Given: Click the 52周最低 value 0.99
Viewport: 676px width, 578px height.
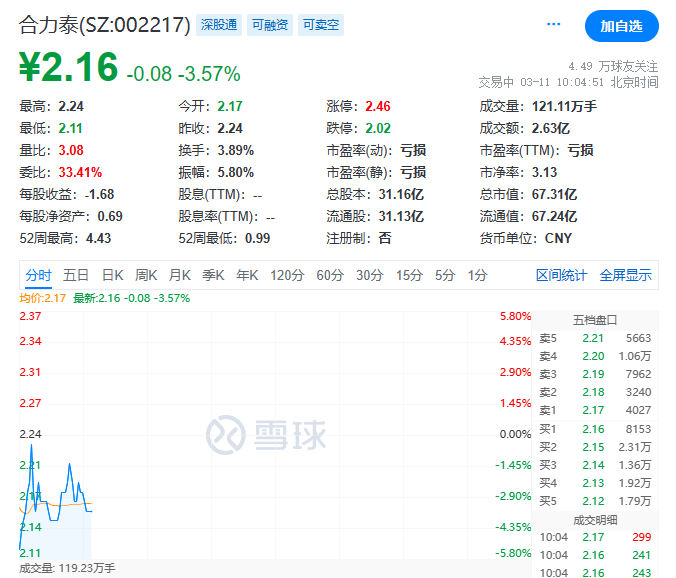Looking at the screenshot, I should pyautogui.click(x=257, y=238).
